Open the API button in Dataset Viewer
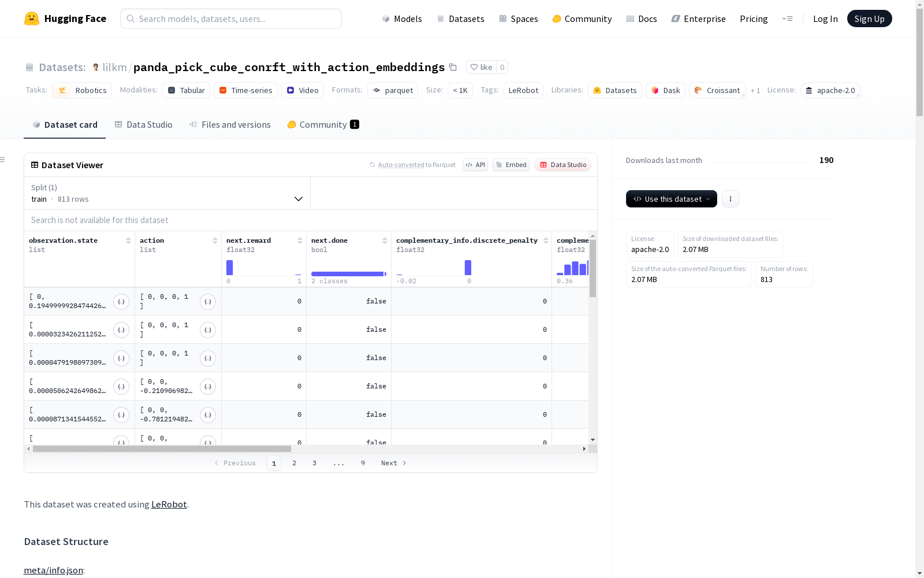Screen dimensions: 924x578 [x=475, y=165]
